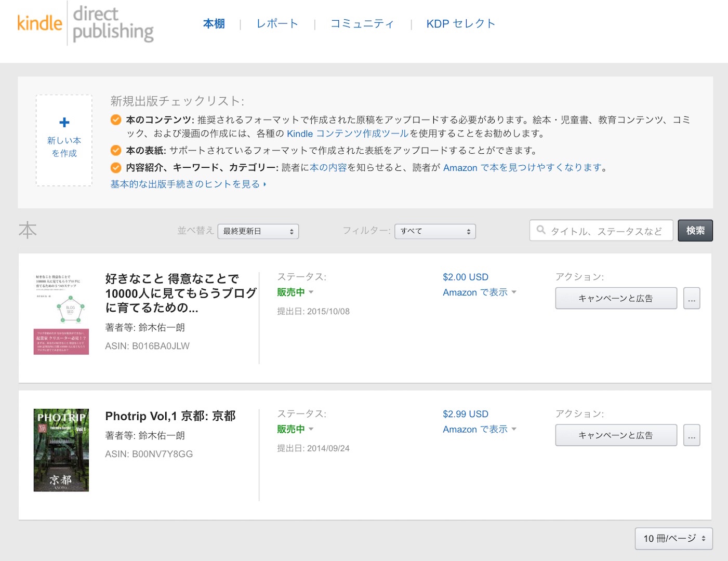Open the Kindle コンテンツ作成ツール link
Viewport: 728px width, 561px height.
point(348,133)
